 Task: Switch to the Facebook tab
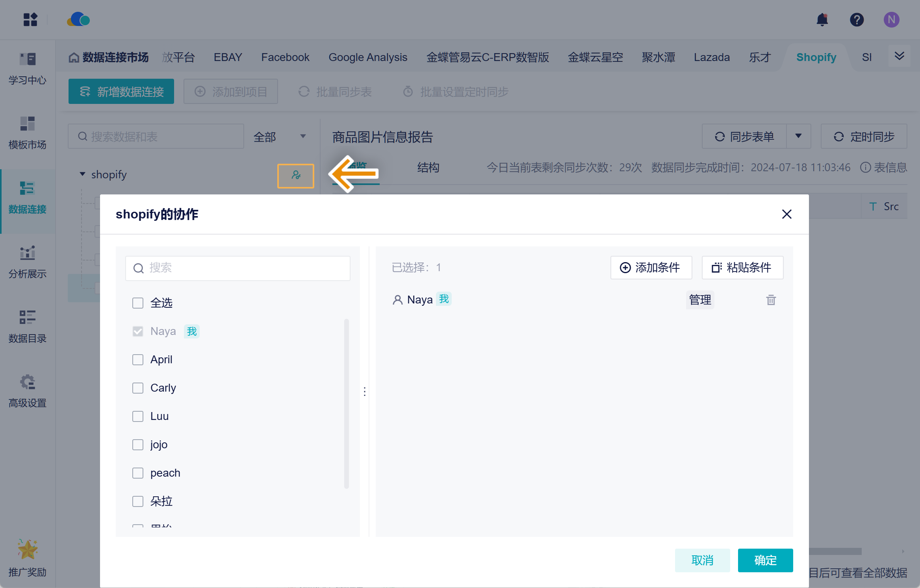click(285, 57)
